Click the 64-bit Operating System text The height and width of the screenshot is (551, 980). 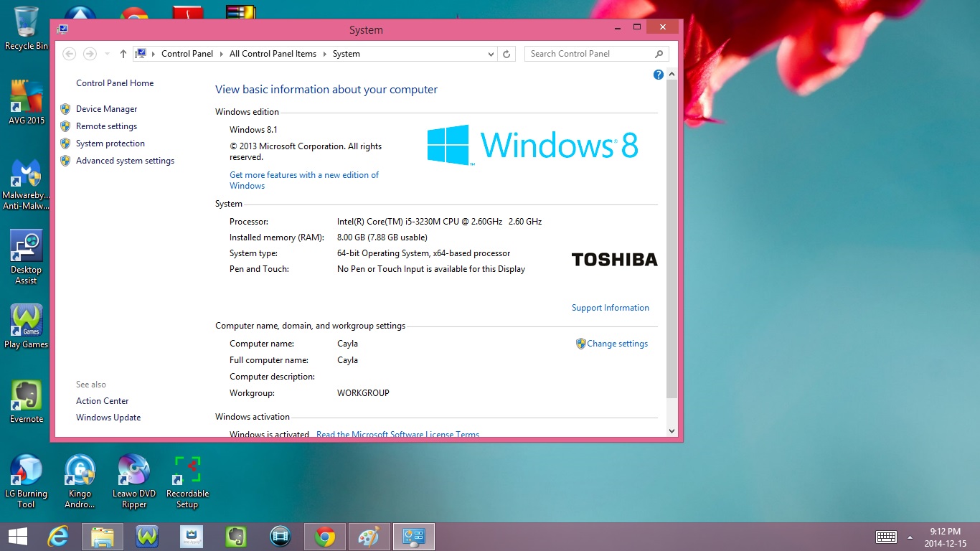423,253
